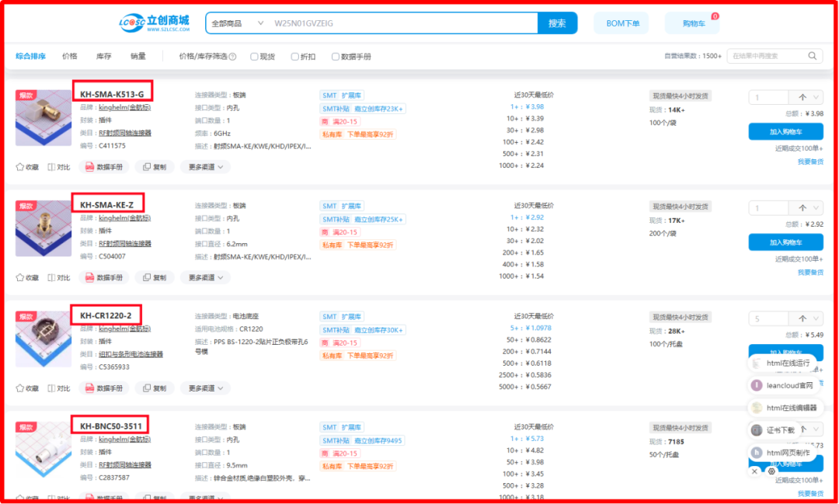
Task: Expand 更多渠道 for KH-SMA-K513-G
Action: [x=205, y=167]
